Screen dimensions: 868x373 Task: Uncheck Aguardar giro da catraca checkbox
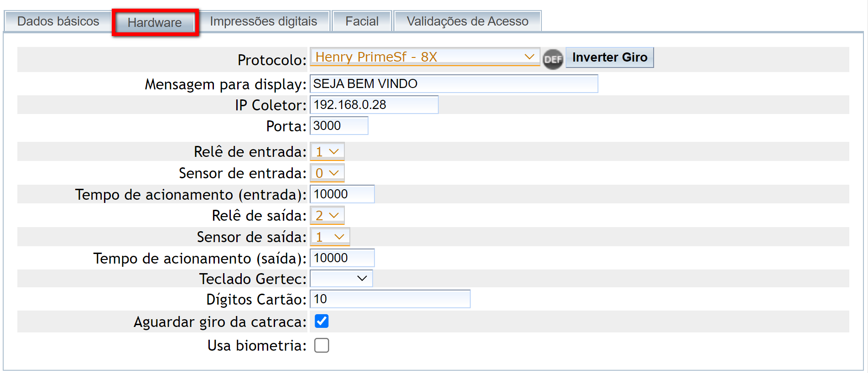[322, 321]
